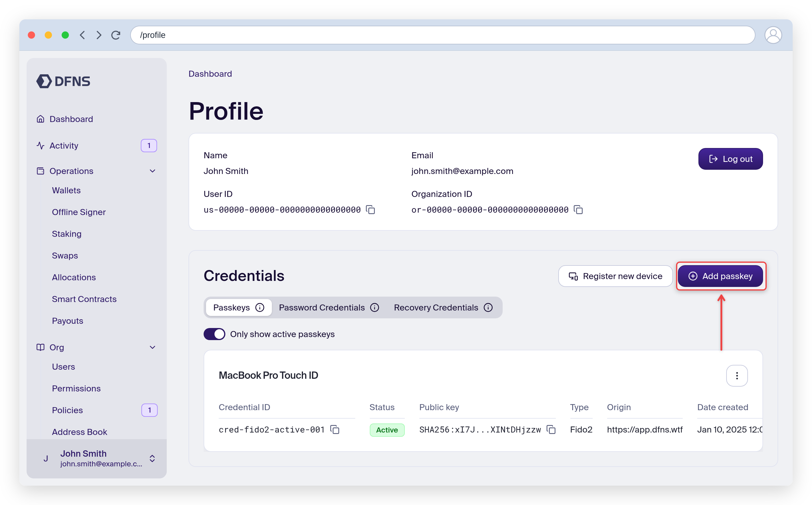This screenshot has width=812, height=505.
Task: Click the Public key column header
Action: (439, 407)
